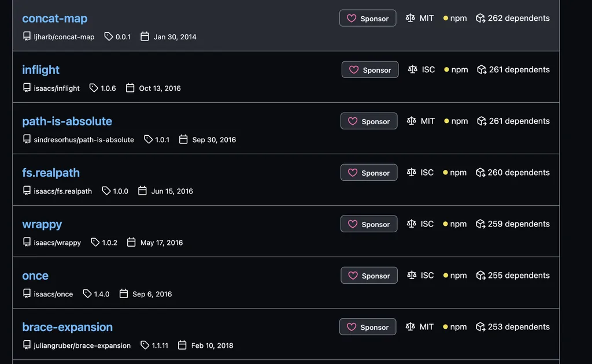Click the repo icon beside isaacs/wrappy
Image resolution: width=592 pixels, height=364 pixels.
click(x=27, y=242)
